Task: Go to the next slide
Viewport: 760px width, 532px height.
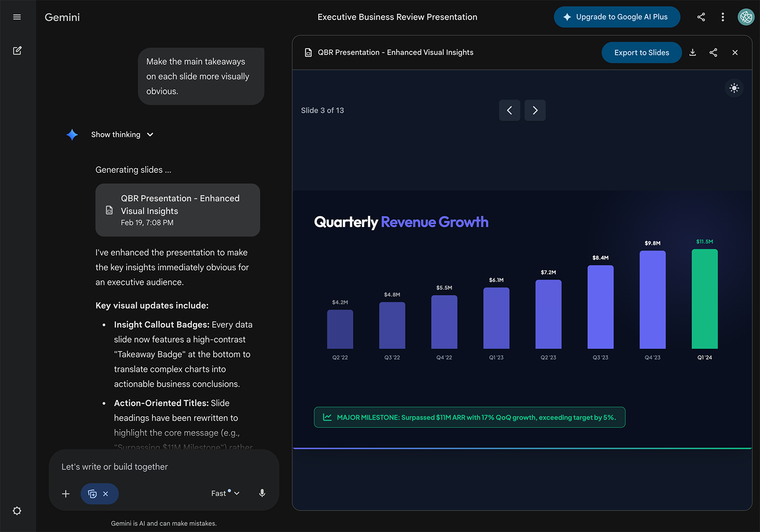Action: coord(535,111)
